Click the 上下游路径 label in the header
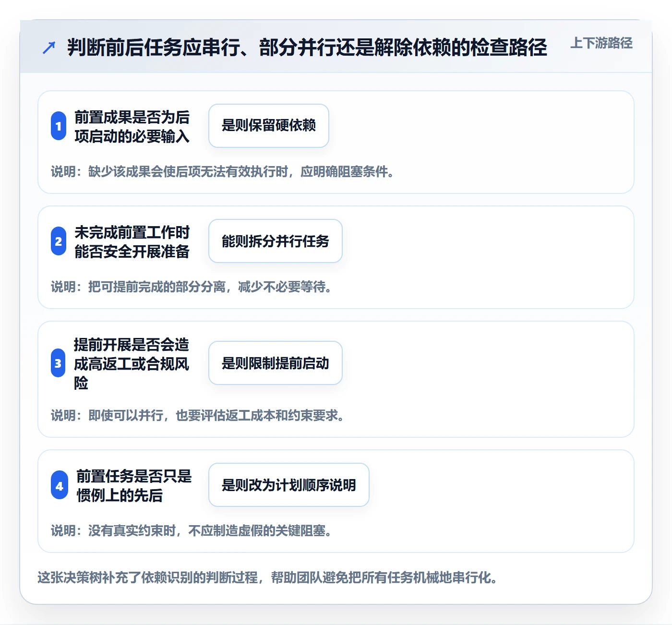Screen dimensions: 672x625 point(601,43)
